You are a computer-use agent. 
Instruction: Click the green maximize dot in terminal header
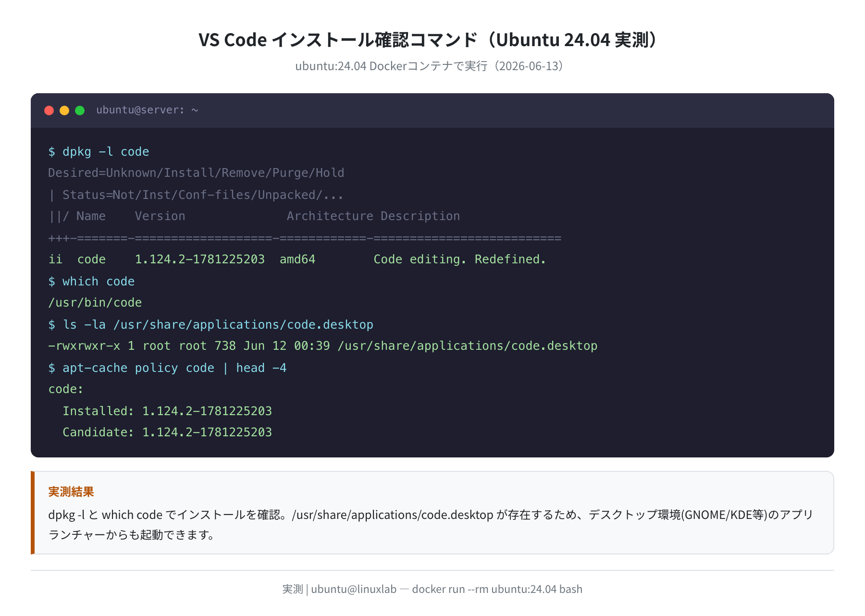(x=80, y=111)
